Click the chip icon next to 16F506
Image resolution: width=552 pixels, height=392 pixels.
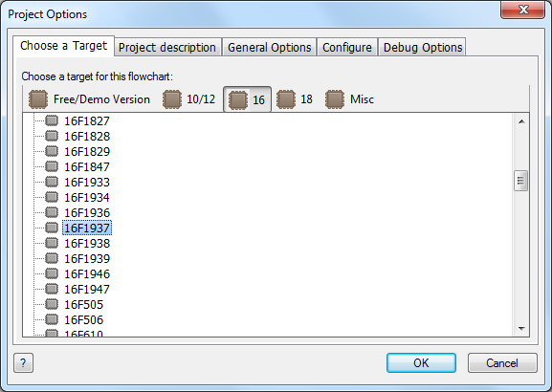point(52,319)
